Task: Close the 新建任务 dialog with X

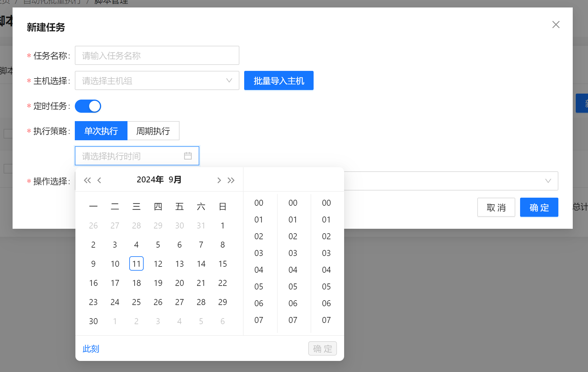Action: 556,25
